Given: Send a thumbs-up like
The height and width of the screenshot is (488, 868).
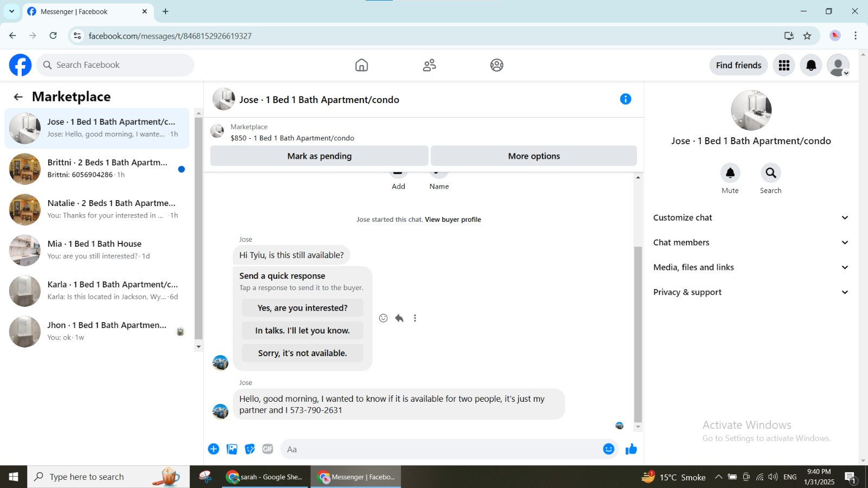Looking at the screenshot, I should pyautogui.click(x=631, y=449).
